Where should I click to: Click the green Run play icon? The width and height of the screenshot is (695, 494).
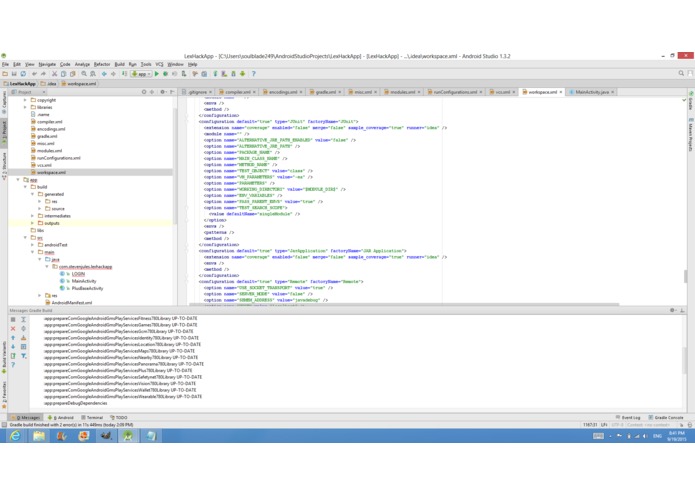pos(156,74)
